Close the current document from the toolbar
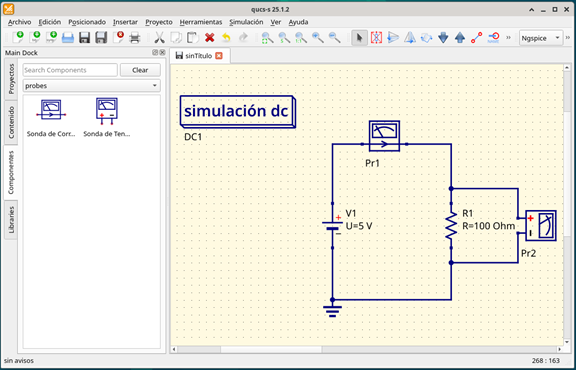Screen dimensions: 576x370 click(x=118, y=37)
